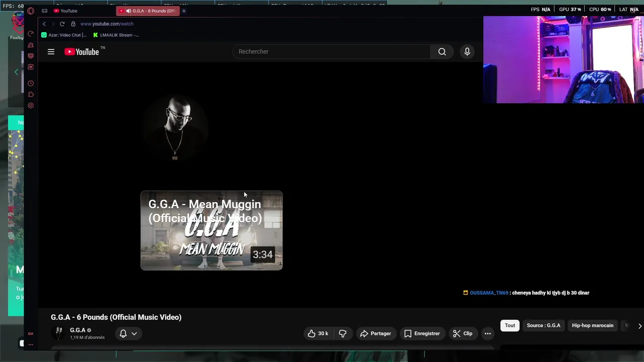This screenshot has width=644, height=362.
Task: Open the GX Corner gamepad icon
Action: (x=45, y=11)
